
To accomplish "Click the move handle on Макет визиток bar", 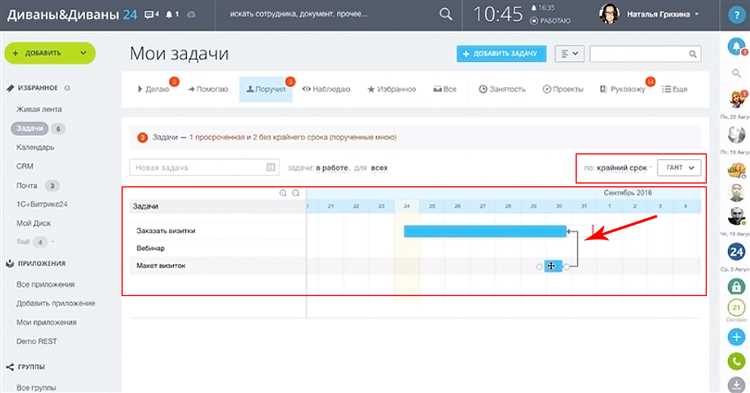I will point(551,266).
